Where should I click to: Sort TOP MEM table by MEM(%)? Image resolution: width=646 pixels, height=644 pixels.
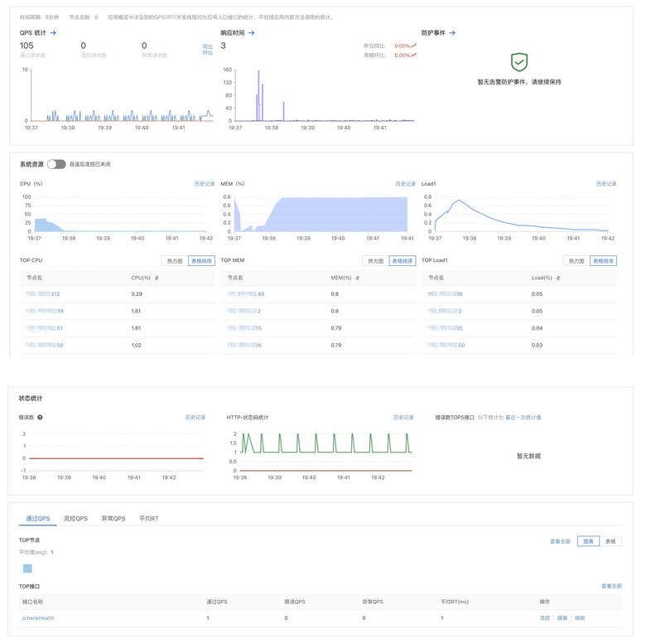pos(358,278)
